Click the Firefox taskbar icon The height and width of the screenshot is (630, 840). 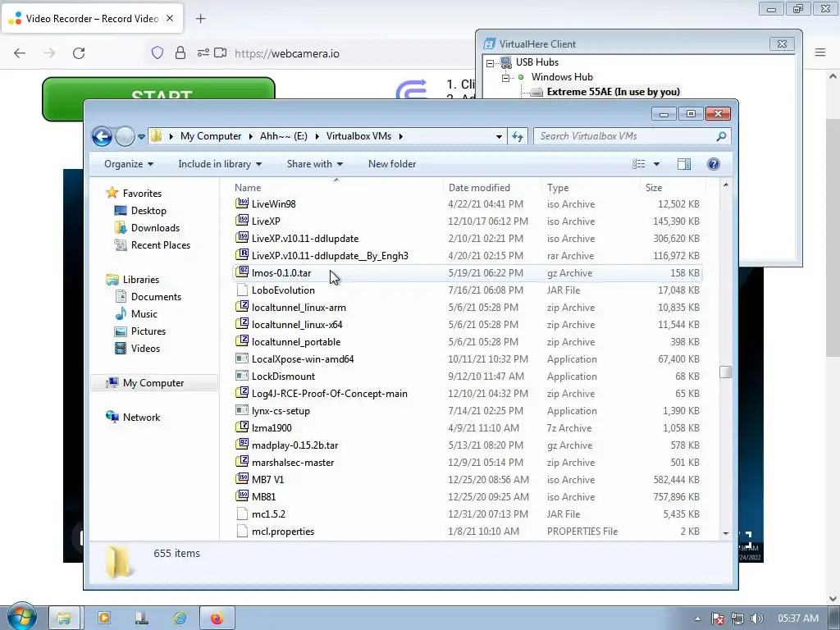(x=217, y=619)
